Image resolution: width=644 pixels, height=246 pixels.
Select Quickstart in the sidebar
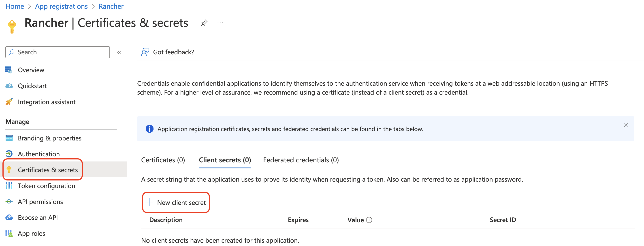point(32,86)
